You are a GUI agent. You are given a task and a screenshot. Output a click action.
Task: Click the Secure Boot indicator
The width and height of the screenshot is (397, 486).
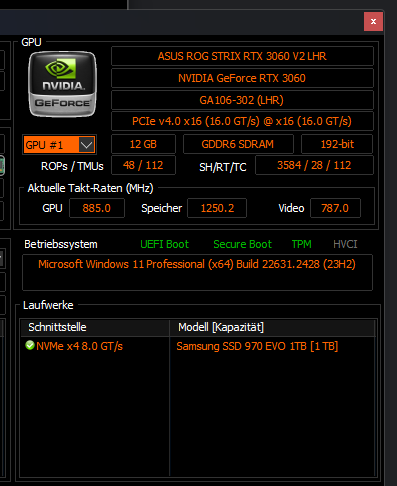[243, 244]
